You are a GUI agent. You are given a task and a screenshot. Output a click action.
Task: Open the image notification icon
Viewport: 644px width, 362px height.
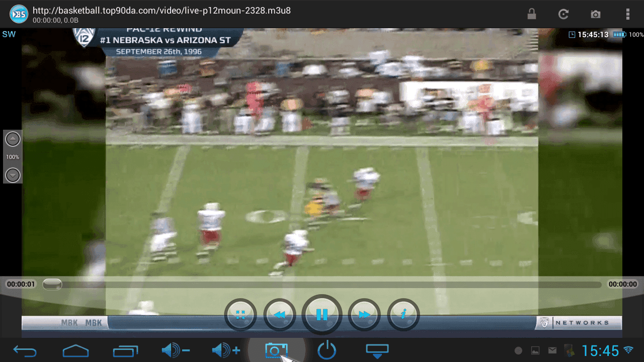point(535,350)
